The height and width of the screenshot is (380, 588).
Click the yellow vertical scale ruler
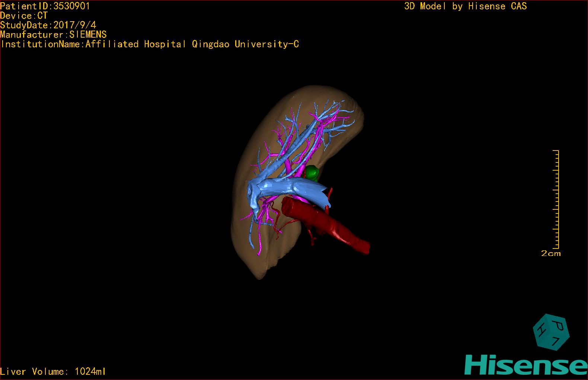point(556,199)
